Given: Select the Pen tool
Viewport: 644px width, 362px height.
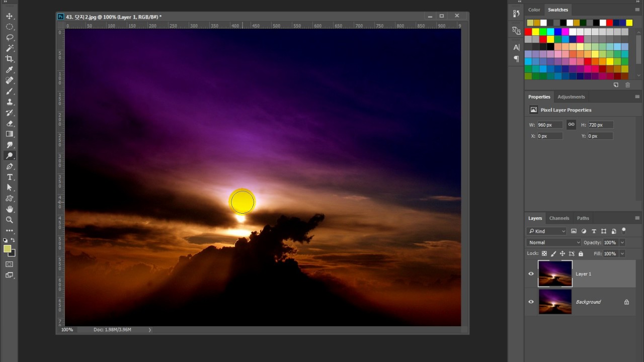Looking at the screenshot, I should click(x=10, y=166).
